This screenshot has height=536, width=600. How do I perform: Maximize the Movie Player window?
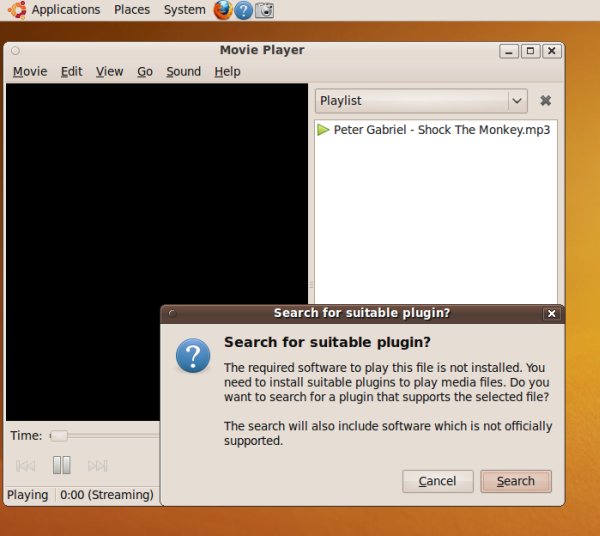point(530,51)
